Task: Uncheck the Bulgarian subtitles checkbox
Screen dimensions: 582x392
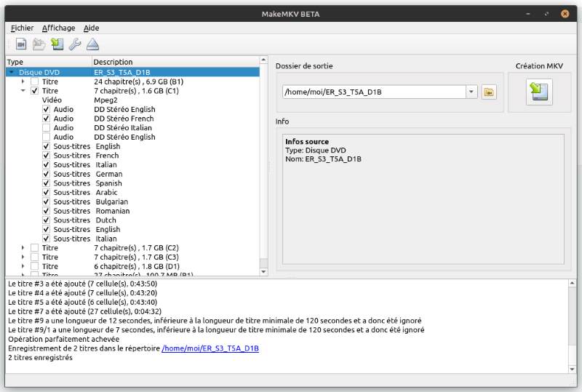Action: (46, 202)
